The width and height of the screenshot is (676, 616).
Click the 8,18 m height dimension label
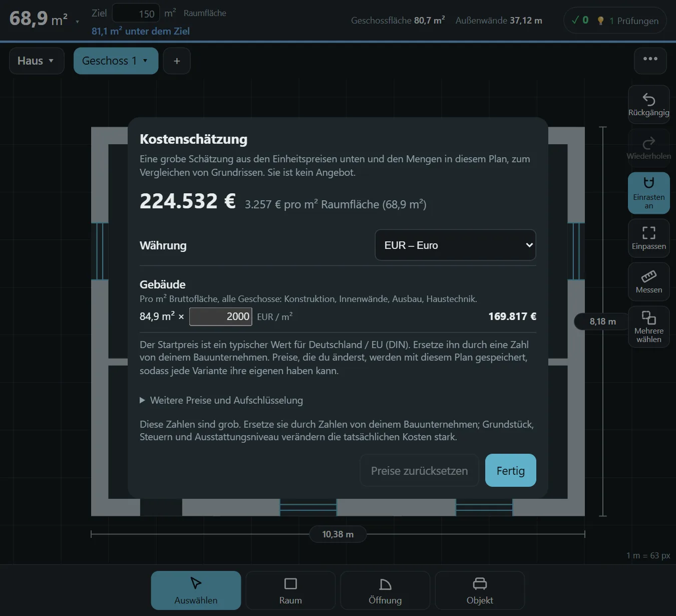(x=602, y=322)
